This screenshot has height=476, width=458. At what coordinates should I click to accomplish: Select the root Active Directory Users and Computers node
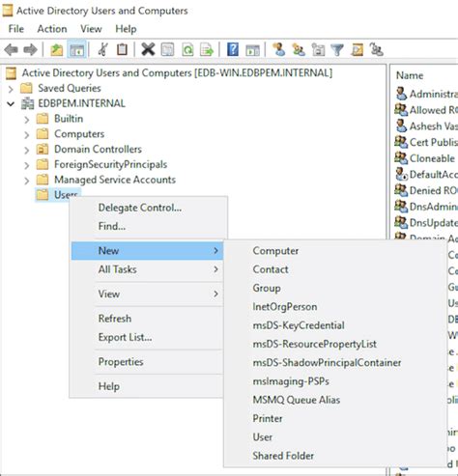pyautogui.click(x=177, y=73)
